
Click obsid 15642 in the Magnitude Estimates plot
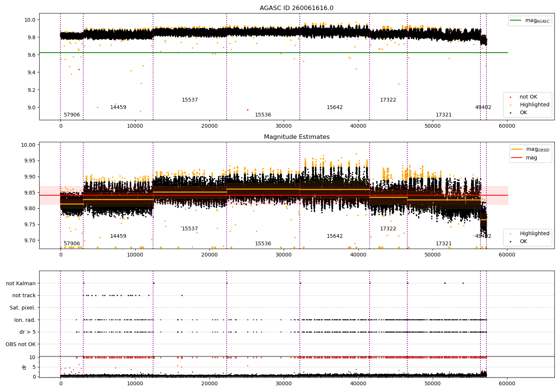click(x=335, y=236)
